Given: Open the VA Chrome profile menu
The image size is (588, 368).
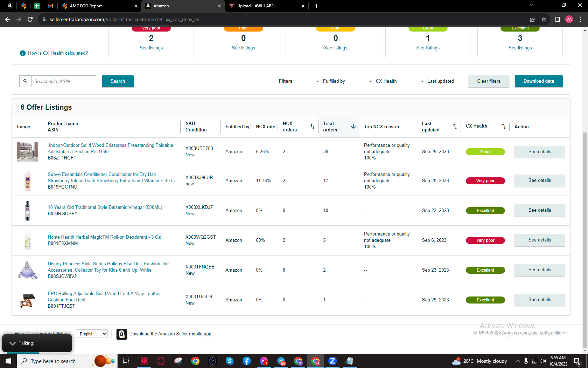Looking at the screenshot, I should pos(569,19).
